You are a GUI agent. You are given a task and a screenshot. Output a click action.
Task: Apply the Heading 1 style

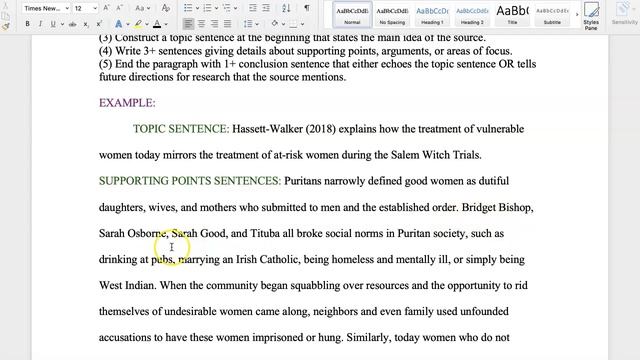pos(432,15)
